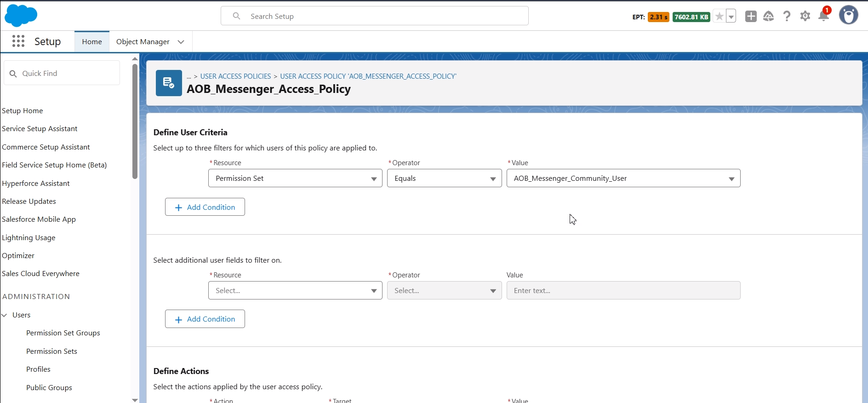Focus the Search Setup field

point(374,16)
